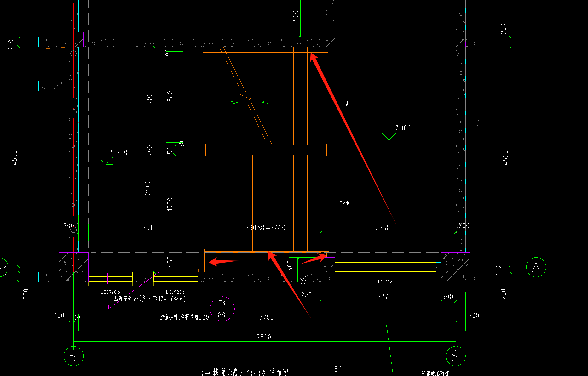The image size is (588, 376).
Task: Click the 88 number in detail circle
Action: coord(222,315)
